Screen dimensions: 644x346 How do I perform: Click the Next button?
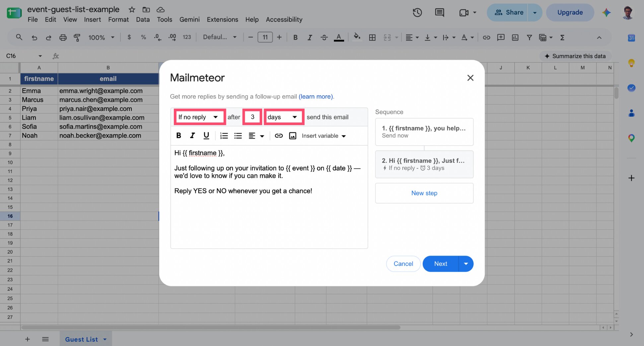tap(441, 264)
